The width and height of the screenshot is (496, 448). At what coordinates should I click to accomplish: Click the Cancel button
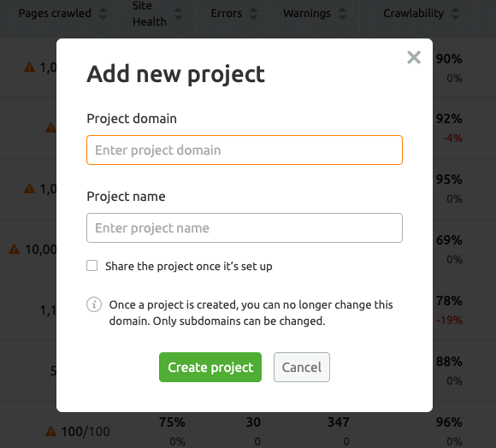click(x=302, y=368)
